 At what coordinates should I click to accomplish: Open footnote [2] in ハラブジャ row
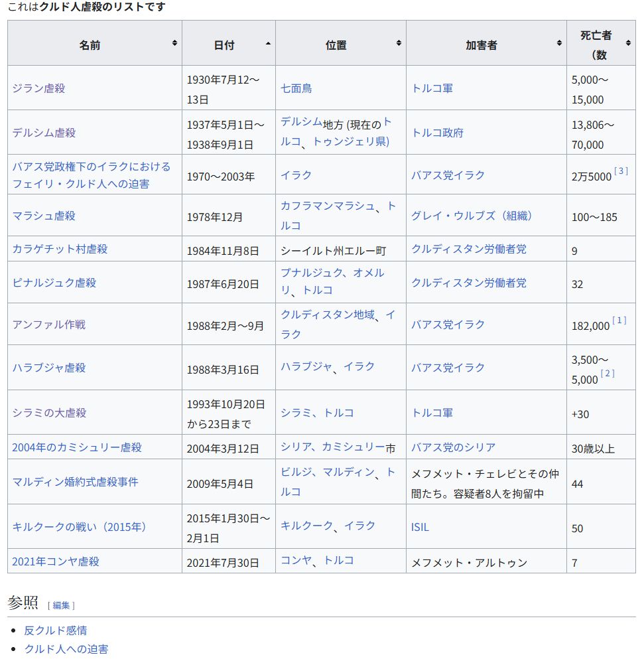click(x=607, y=374)
